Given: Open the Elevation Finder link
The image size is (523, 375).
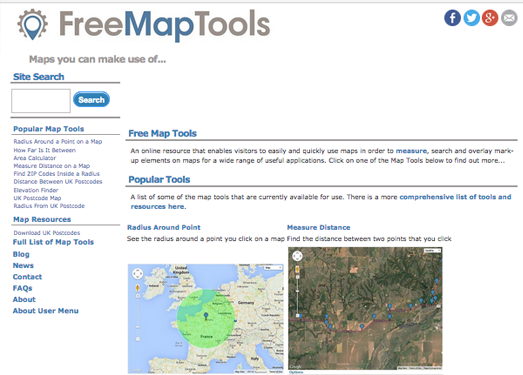Looking at the screenshot, I should [36, 190].
